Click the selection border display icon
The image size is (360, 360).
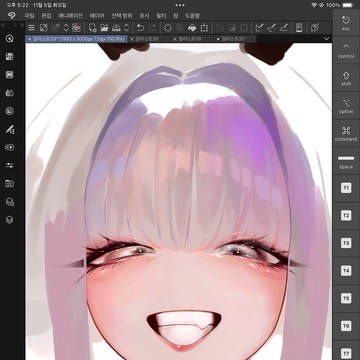click(244, 28)
